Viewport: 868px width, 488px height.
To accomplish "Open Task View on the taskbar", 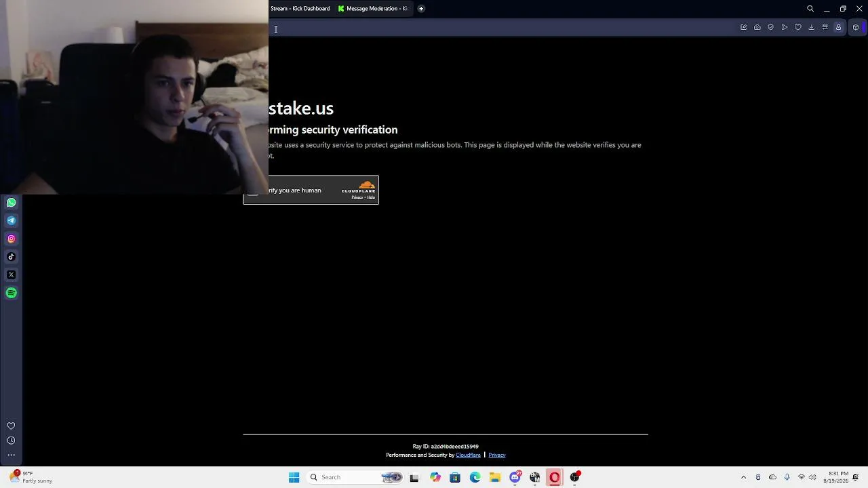I will [x=414, y=477].
